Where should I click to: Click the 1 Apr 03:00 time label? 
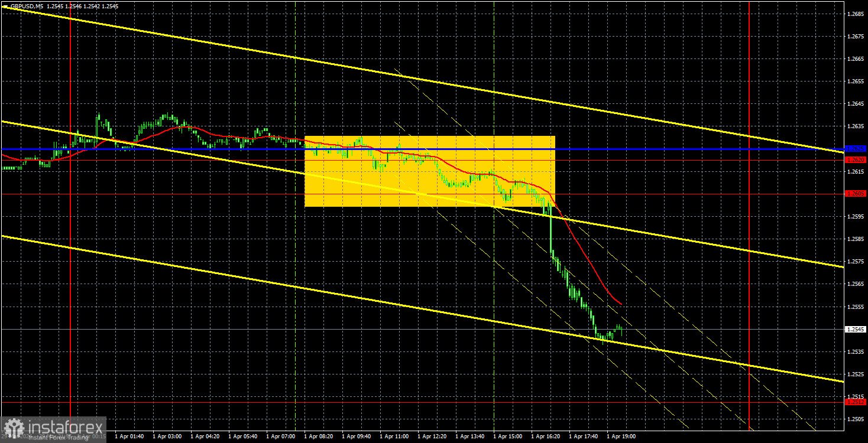click(167, 437)
